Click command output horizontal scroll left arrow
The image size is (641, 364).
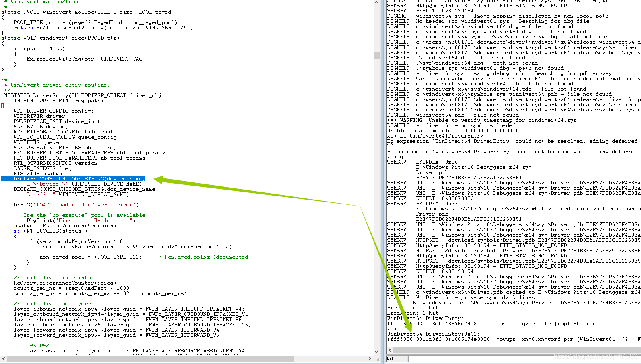point(390,350)
